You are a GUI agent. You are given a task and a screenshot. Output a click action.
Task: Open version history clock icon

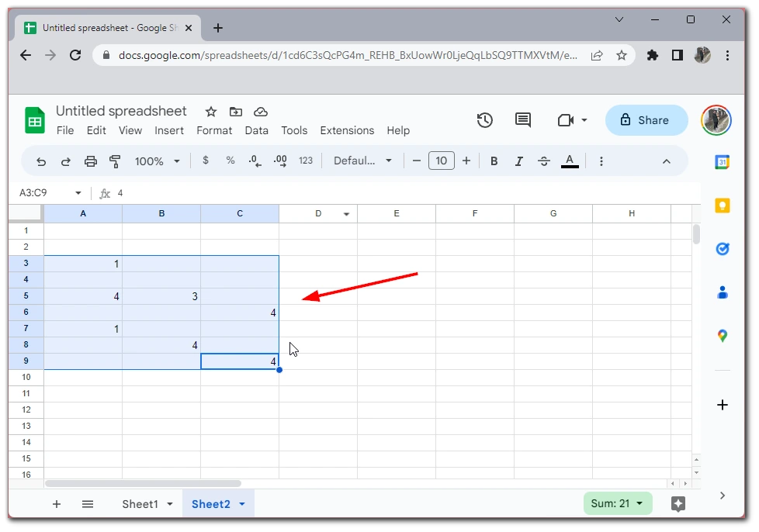[485, 120]
